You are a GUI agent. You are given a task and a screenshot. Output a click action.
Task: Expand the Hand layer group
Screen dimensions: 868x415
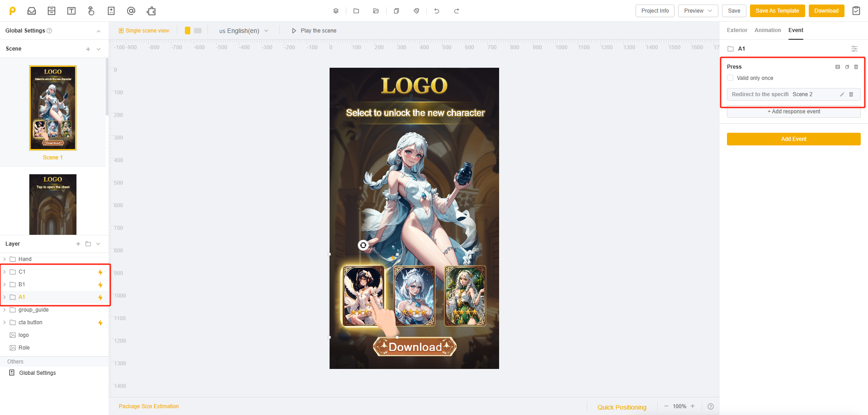click(x=5, y=259)
